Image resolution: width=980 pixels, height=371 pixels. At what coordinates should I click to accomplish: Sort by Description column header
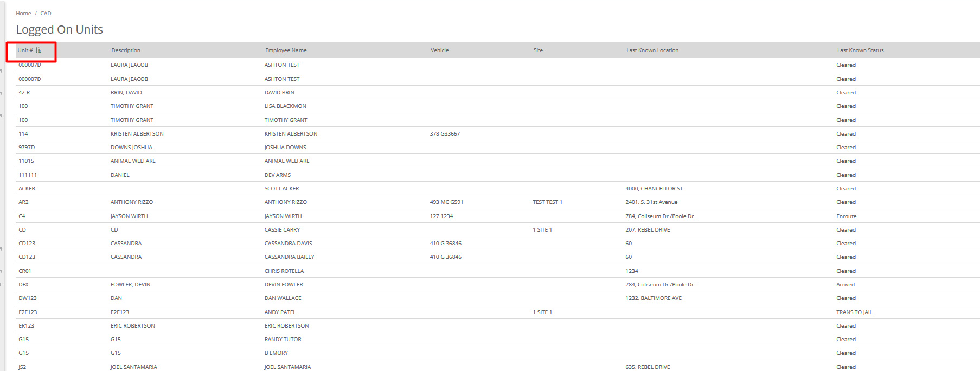coord(126,50)
